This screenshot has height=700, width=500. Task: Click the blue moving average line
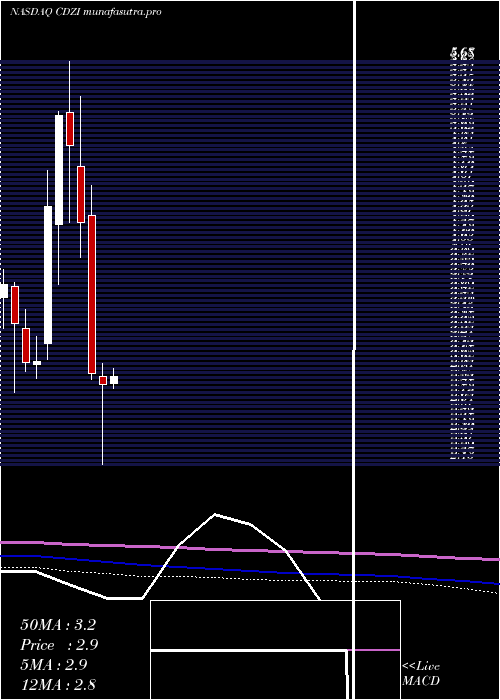click(x=250, y=570)
